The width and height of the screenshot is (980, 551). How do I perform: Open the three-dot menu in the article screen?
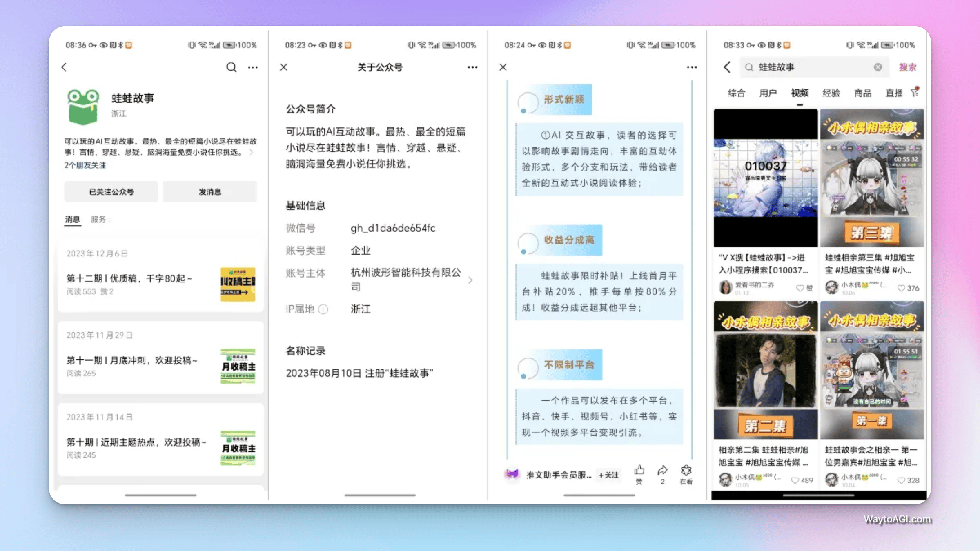click(x=692, y=67)
